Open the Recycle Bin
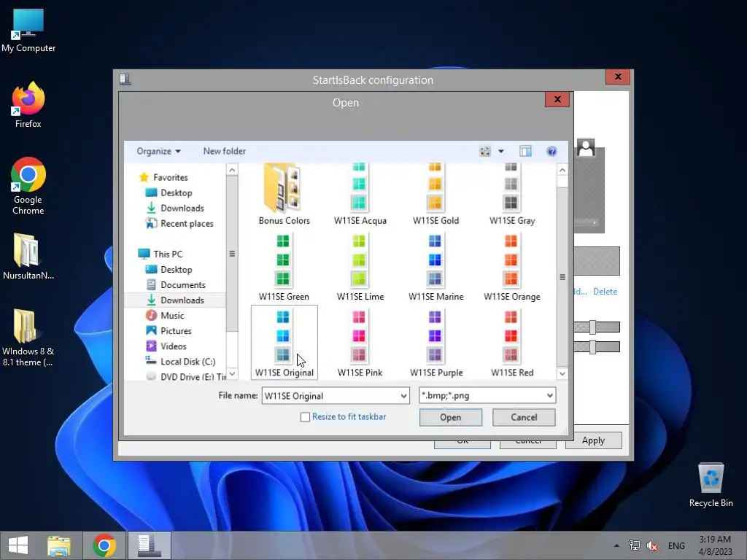 tap(711, 485)
